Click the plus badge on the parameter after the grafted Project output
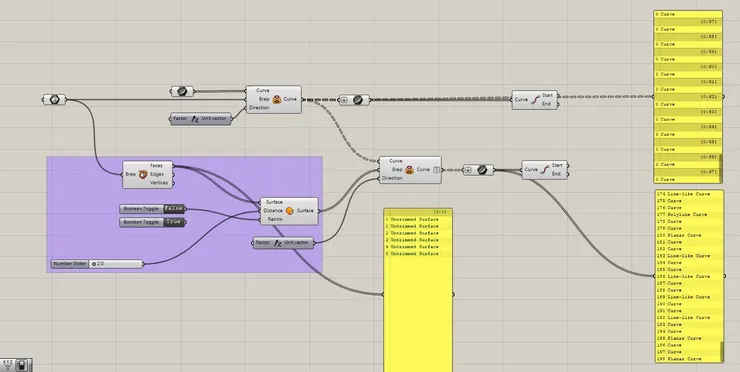 [x=468, y=170]
